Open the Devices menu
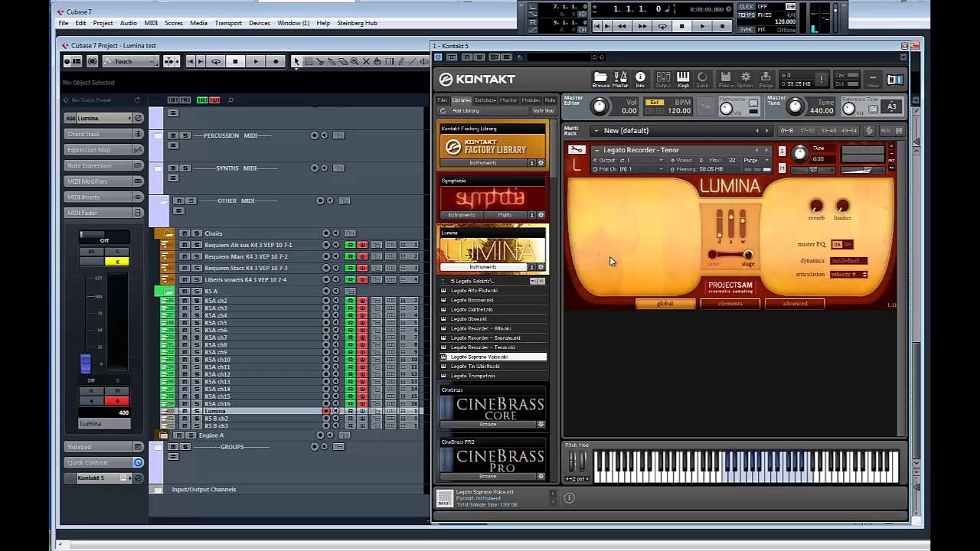This screenshot has height=551, width=980. click(260, 23)
